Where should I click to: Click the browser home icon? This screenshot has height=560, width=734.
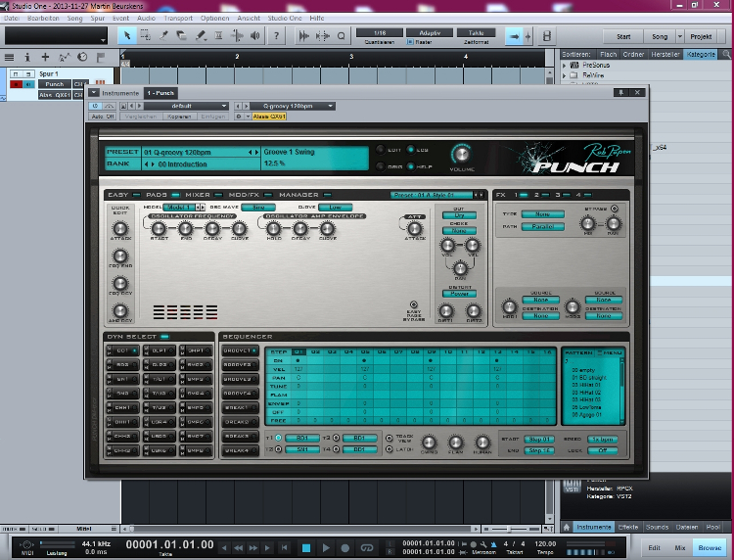567,528
